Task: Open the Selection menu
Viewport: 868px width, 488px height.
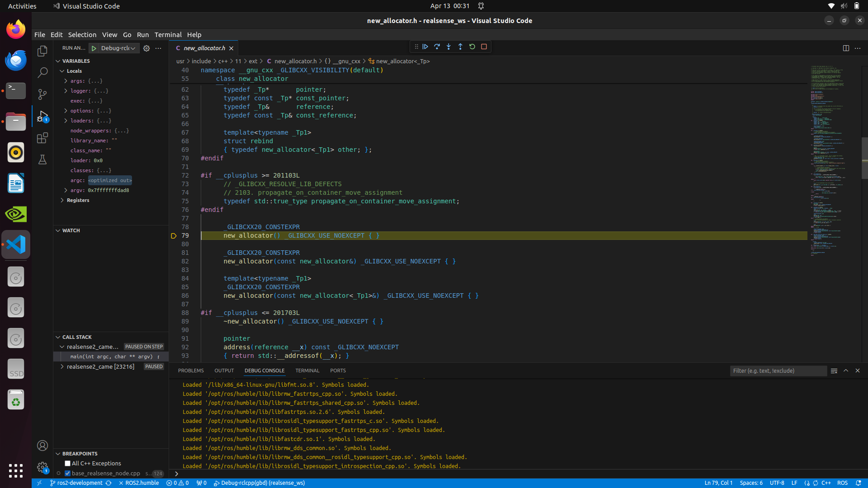Action: (82, 35)
